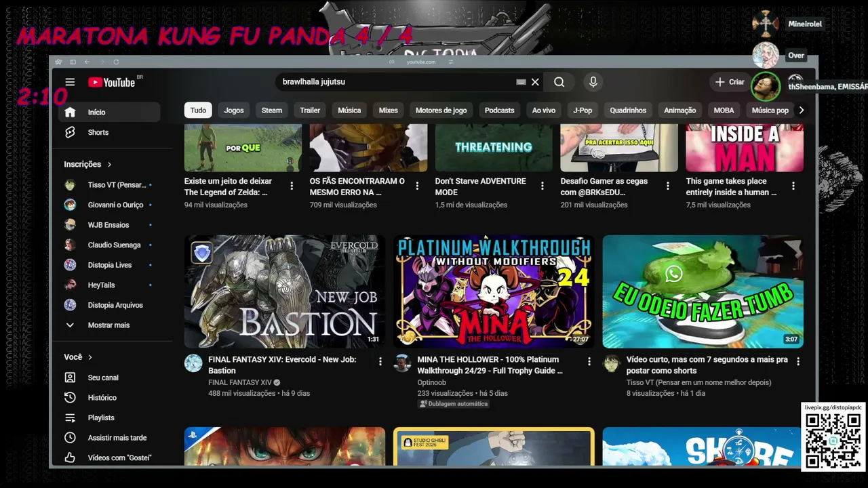The width and height of the screenshot is (868, 488).
Task: Open the HeyTails subscription
Action: point(109,285)
